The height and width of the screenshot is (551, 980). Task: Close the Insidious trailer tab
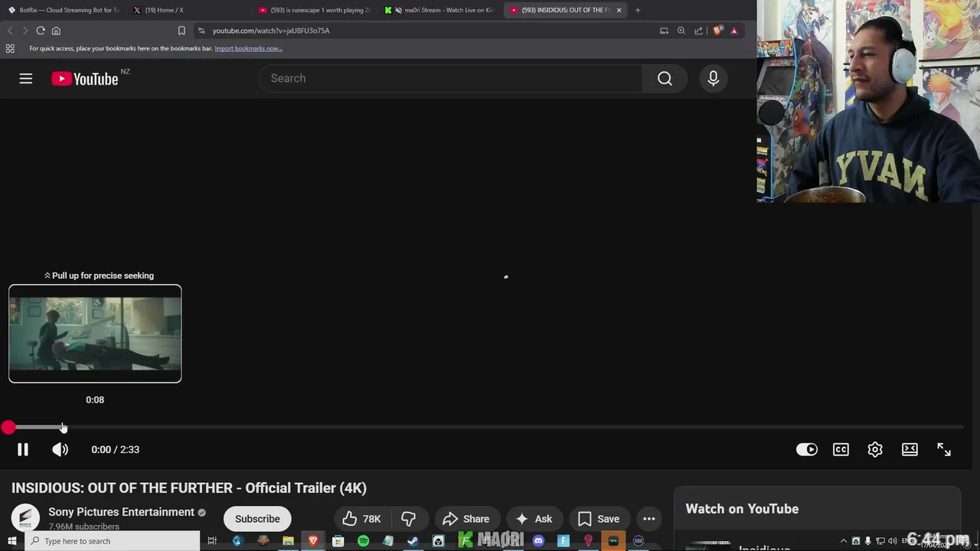[619, 10]
